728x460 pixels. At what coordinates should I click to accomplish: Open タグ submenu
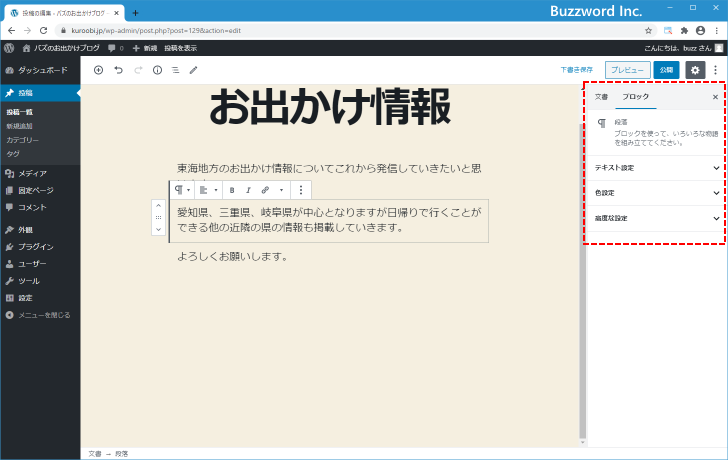pos(13,154)
